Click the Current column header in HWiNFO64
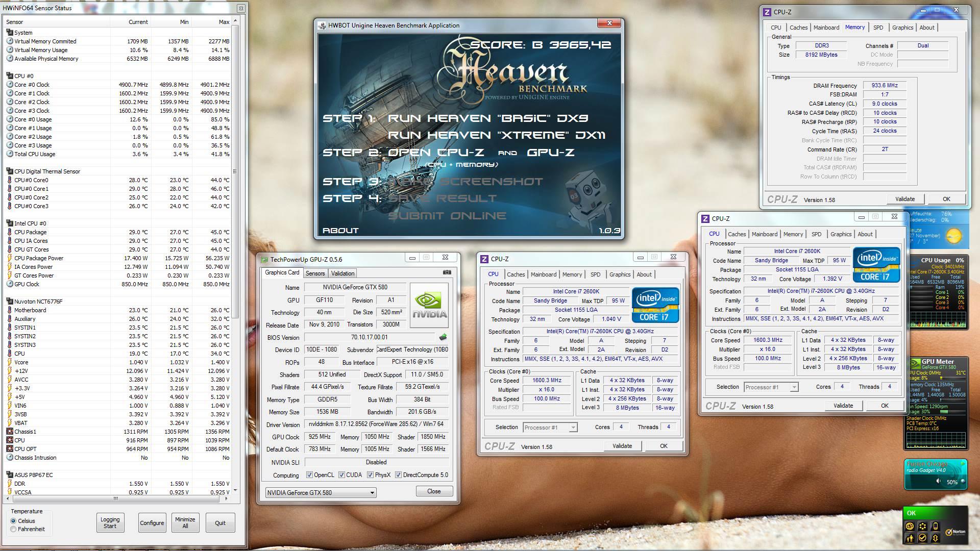Viewport: 980px width, 551px height. tap(131, 22)
